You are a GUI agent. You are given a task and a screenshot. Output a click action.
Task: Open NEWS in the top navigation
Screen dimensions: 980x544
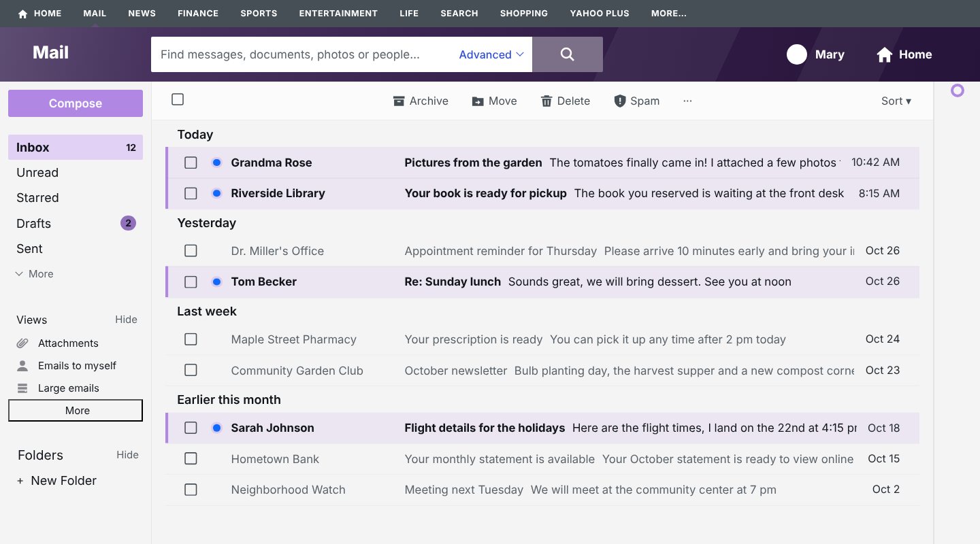(x=142, y=14)
